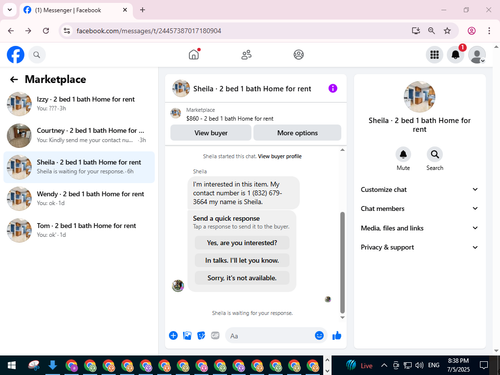This screenshot has height=375, width=500.
Task: Expand Privacy & support section
Action: [419, 247]
